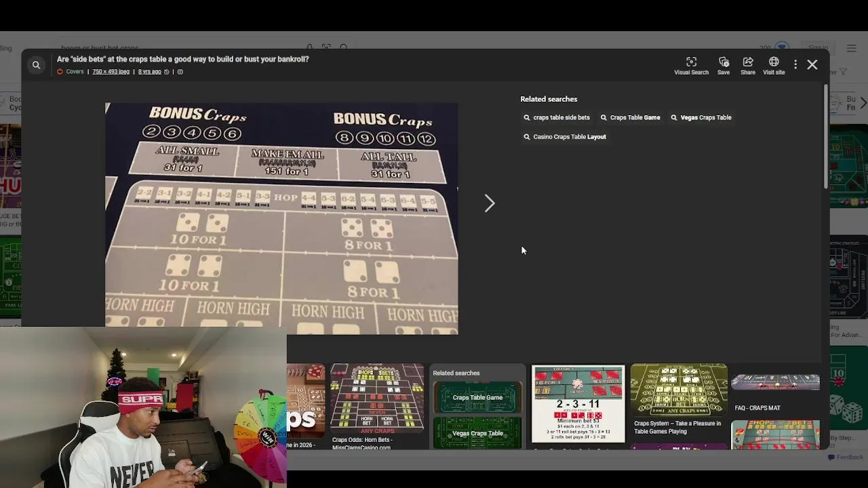Click the '8 yrs ago' date link

[x=150, y=72]
